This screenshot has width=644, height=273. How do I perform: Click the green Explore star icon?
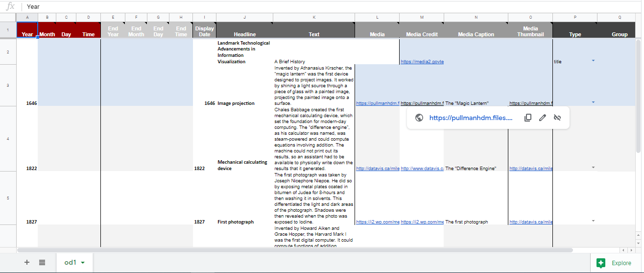[601, 263]
